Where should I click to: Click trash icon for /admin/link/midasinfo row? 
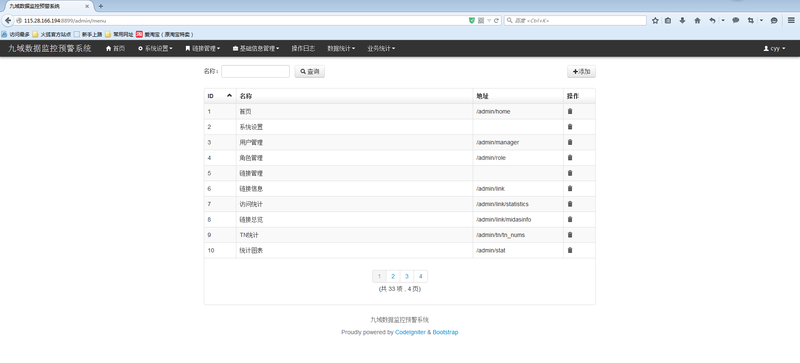(570, 219)
